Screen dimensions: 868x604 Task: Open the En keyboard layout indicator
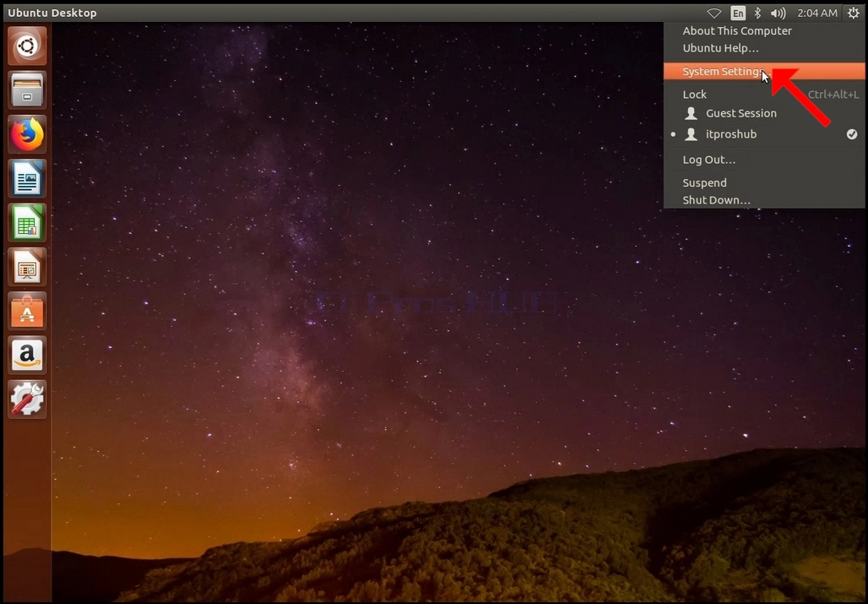tap(738, 13)
